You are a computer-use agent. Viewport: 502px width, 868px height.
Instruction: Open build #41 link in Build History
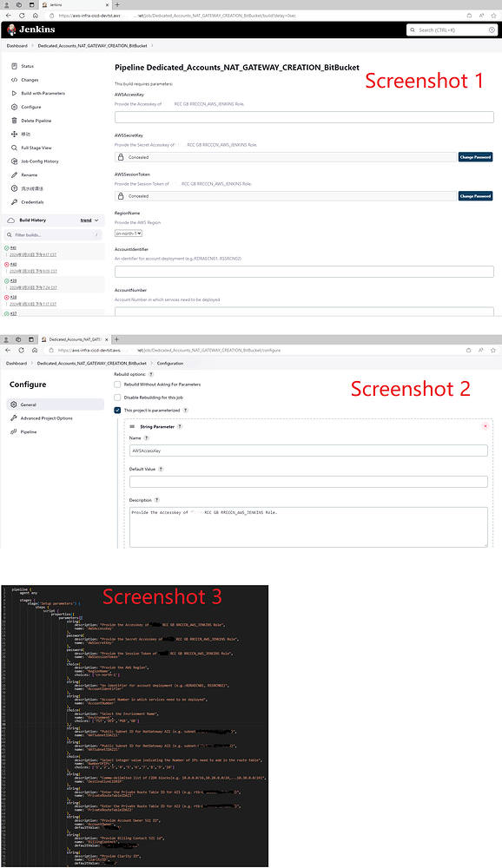pos(13,248)
